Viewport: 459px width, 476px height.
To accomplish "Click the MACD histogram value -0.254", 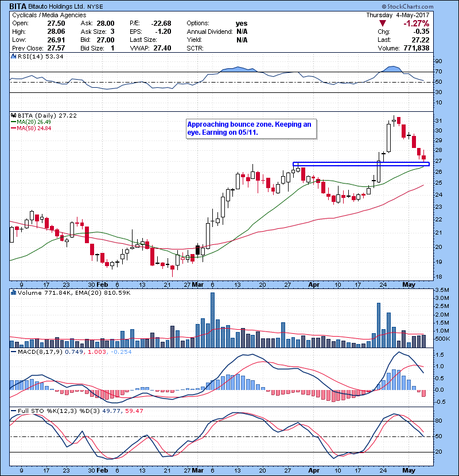I will click(121, 352).
